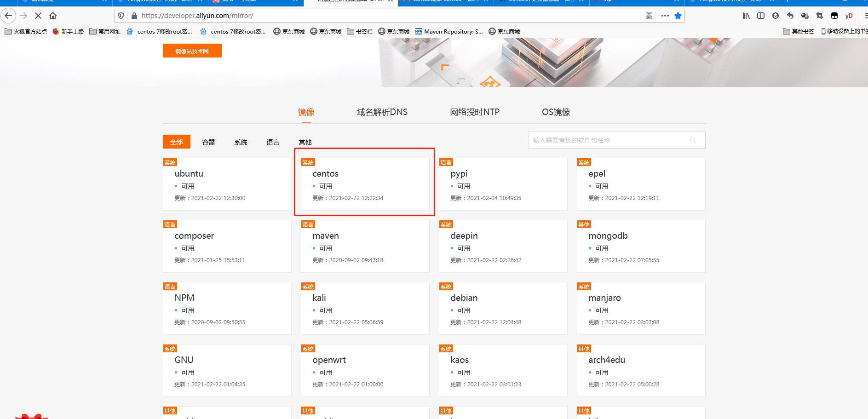The width and height of the screenshot is (868, 419).
Task: Open the arch4edu mirror card title
Action: pos(607,360)
